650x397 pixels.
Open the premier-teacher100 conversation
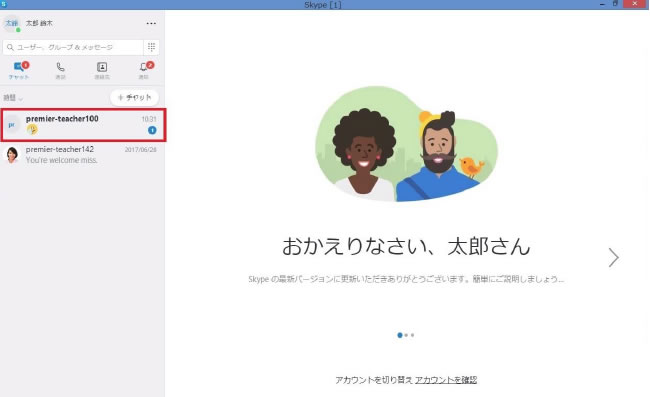83,125
